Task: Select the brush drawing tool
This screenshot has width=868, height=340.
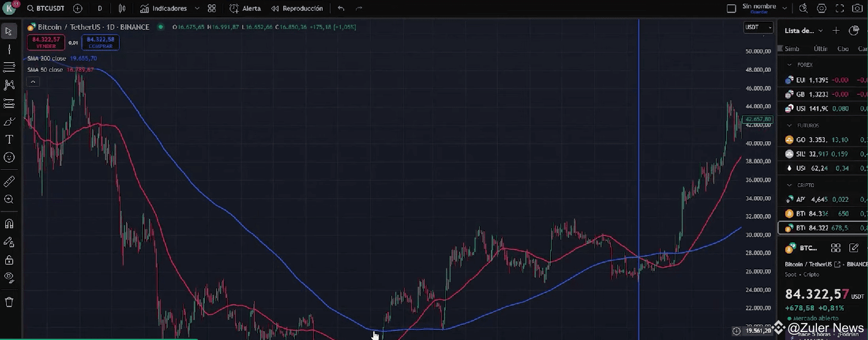Action: 9,122
